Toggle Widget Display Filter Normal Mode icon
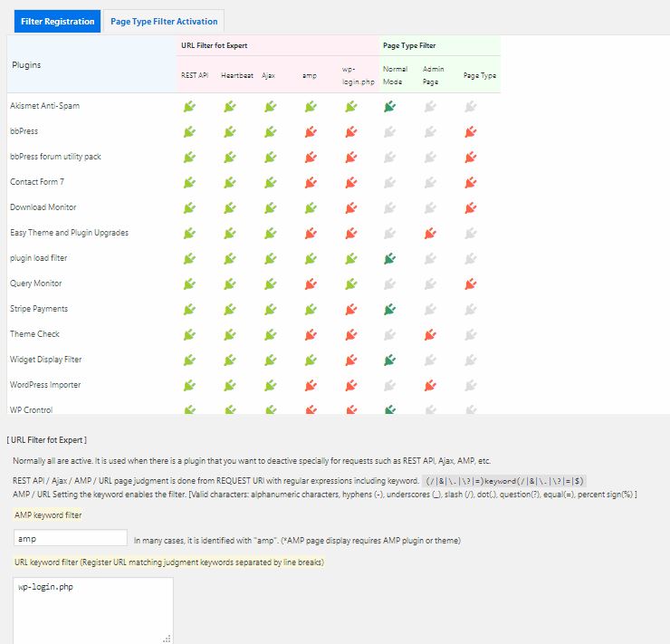Screen dimensions: 670x644 pos(389,360)
